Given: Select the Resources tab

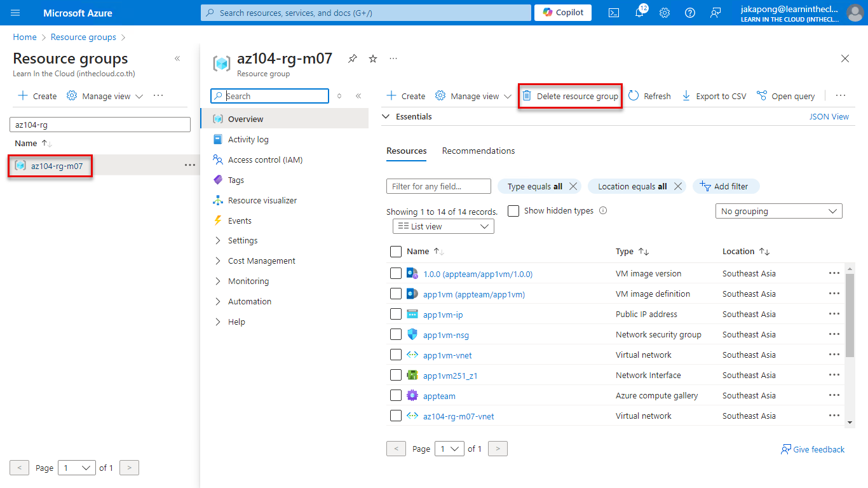Looking at the screenshot, I should (407, 151).
